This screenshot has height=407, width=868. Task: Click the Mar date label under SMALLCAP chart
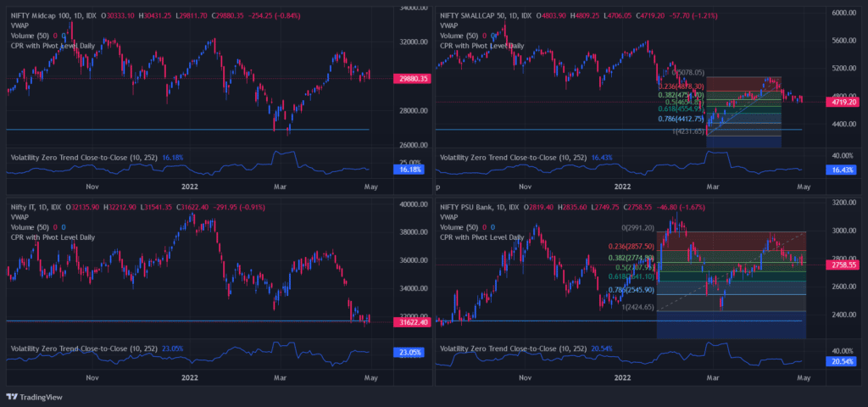714,187
